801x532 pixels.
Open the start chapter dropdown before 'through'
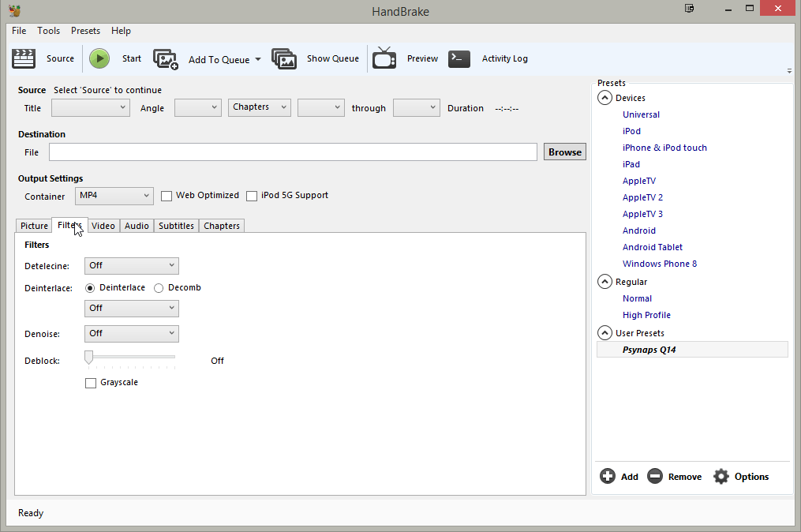[x=321, y=107]
